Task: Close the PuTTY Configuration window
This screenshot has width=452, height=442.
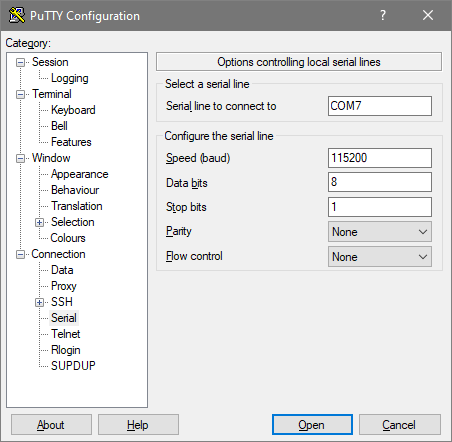Action: [428, 15]
